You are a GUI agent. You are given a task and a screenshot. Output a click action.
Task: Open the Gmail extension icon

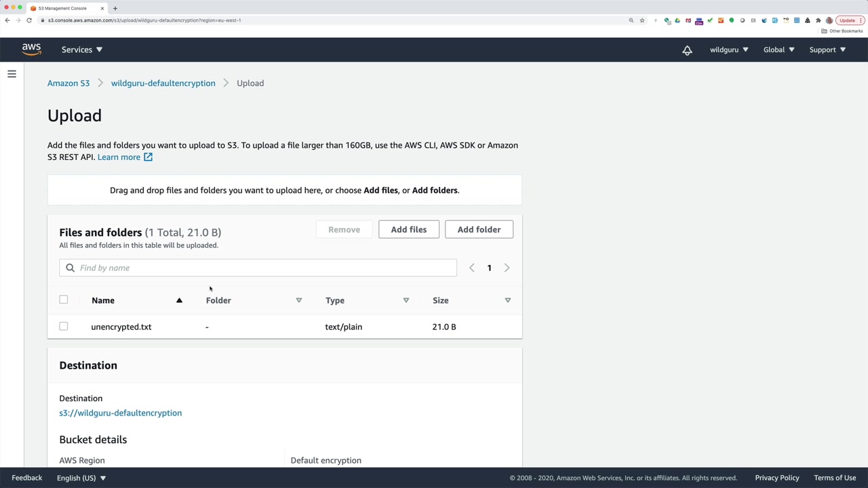[x=688, y=20]
